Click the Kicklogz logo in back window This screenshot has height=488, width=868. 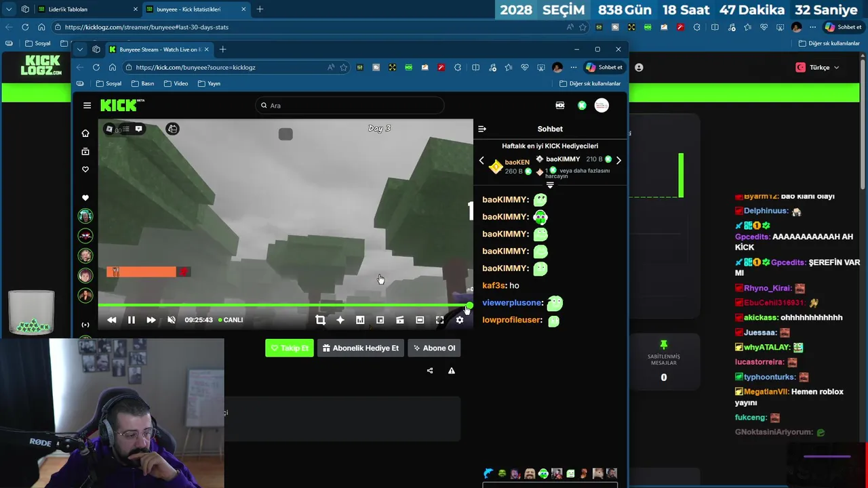pos(41,66)
